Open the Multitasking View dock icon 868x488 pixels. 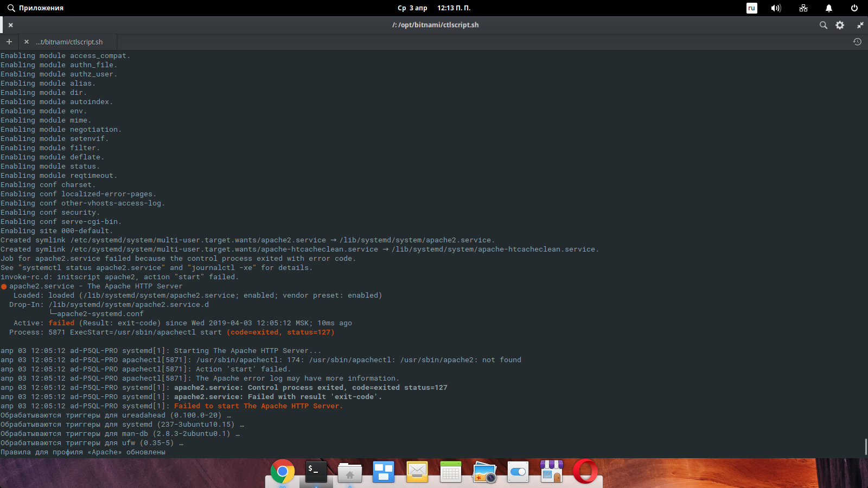[384, 472]
